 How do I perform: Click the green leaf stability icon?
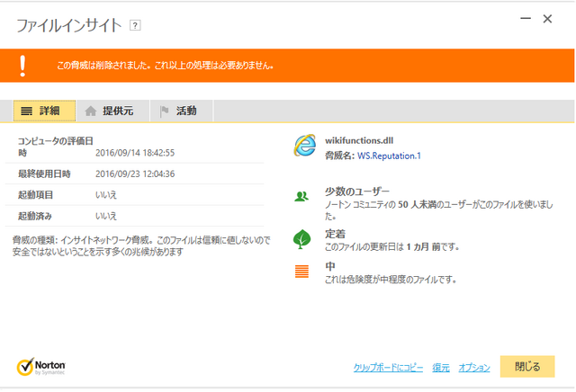click(301, 239)
